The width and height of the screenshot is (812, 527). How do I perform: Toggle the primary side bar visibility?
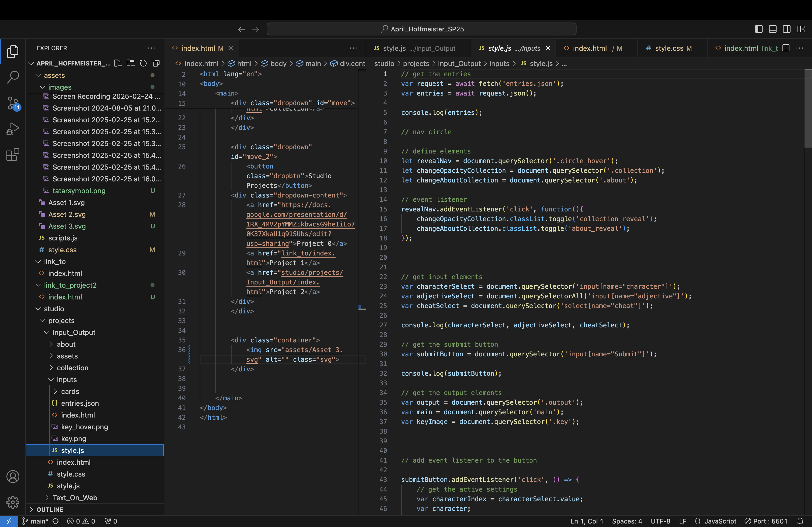coord(759,29)
